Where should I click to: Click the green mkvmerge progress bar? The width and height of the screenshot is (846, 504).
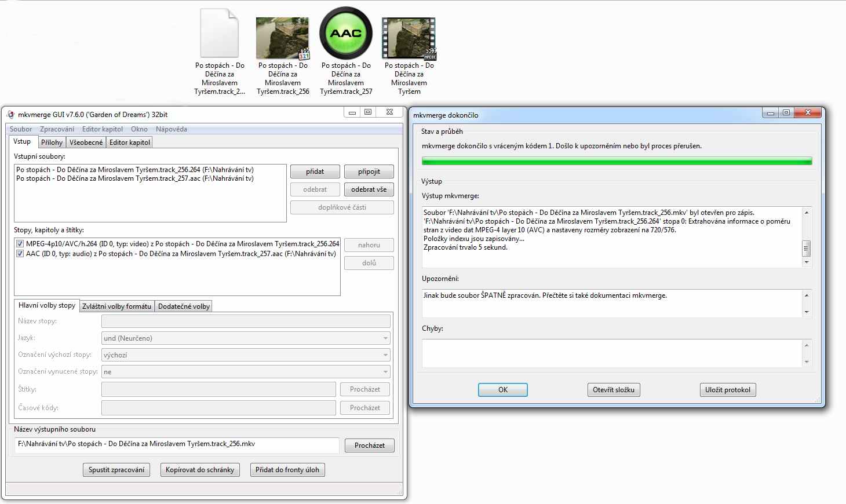(617, 161)
